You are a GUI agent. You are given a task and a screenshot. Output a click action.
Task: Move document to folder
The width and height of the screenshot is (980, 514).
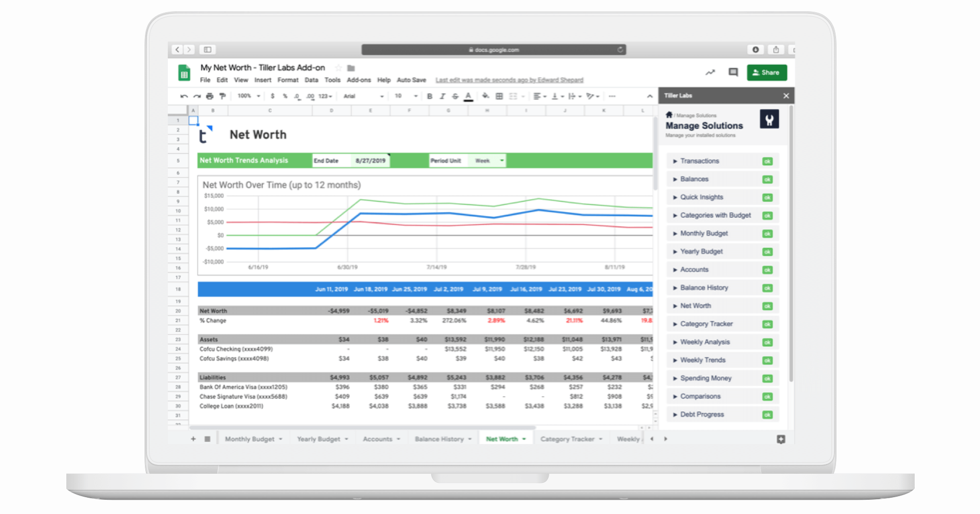[x=351, y=68]
